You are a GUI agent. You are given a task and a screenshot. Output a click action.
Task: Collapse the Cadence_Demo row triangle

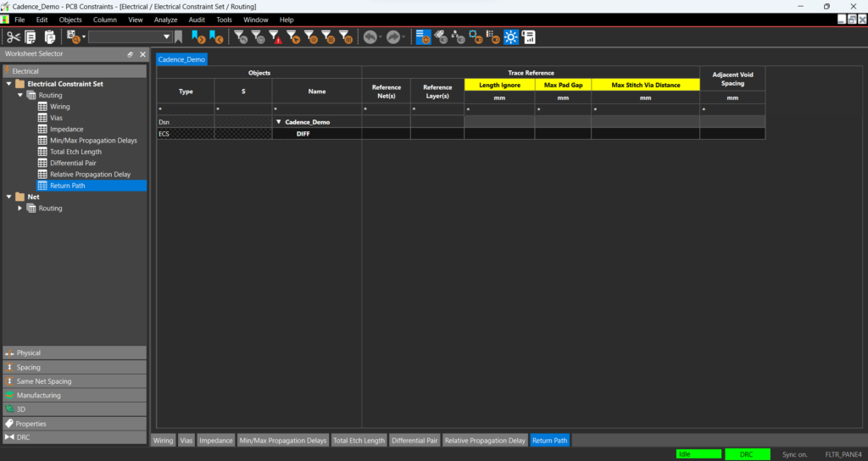278,122
